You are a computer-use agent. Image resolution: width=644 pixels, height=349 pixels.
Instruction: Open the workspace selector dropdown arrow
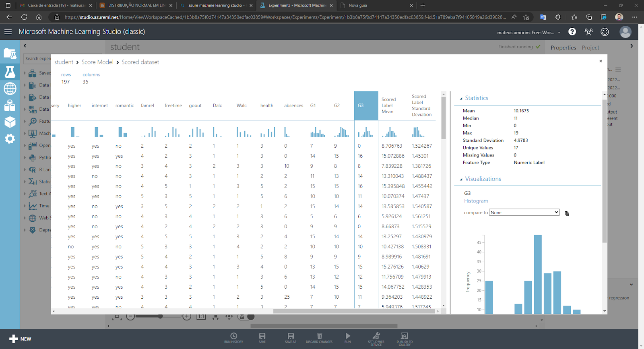(x=559, y=33)
